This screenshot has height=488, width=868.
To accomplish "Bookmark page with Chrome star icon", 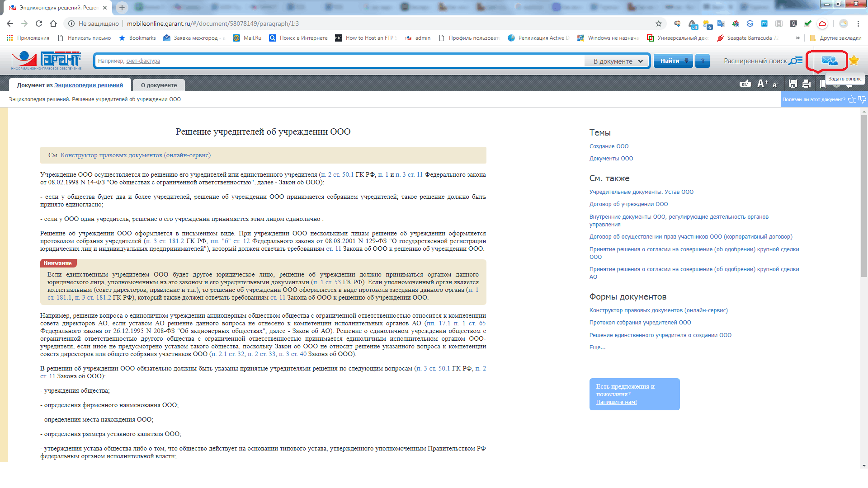I will click(659, 23).
